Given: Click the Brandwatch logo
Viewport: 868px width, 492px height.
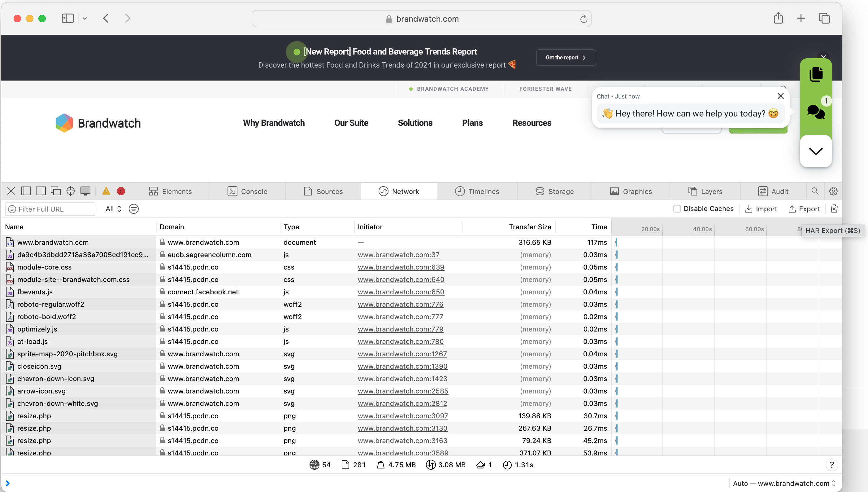Looking at the screenshot, I should (x=98, y=123).
